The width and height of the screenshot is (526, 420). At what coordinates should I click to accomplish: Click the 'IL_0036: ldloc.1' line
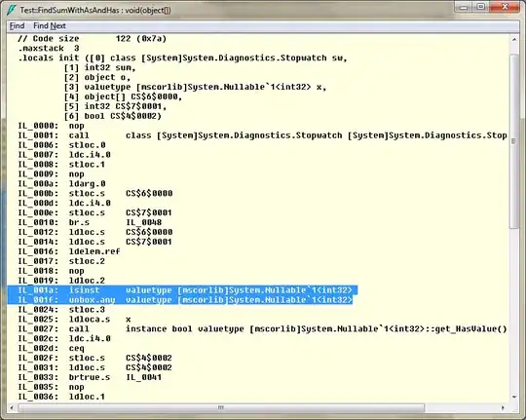point(61,397)
